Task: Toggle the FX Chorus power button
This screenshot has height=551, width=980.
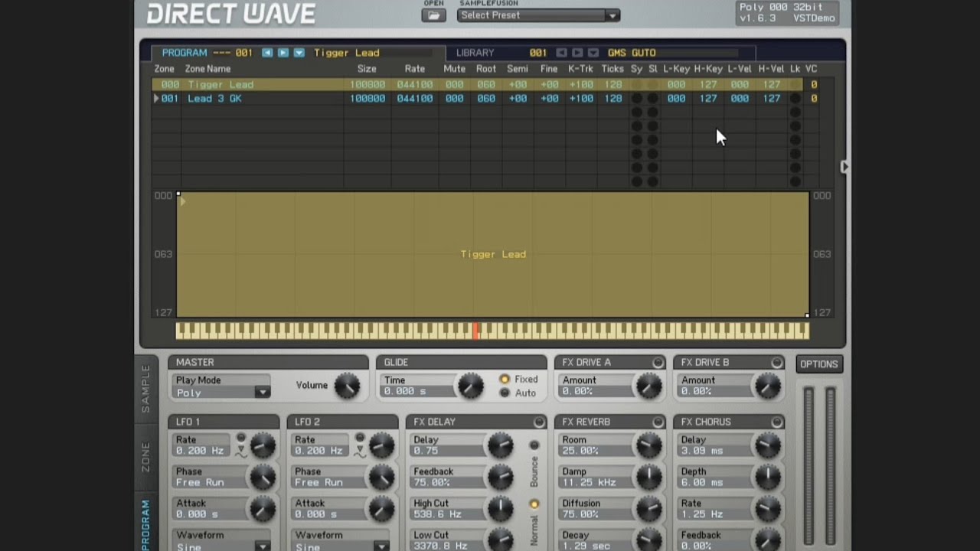Action: 777,422
